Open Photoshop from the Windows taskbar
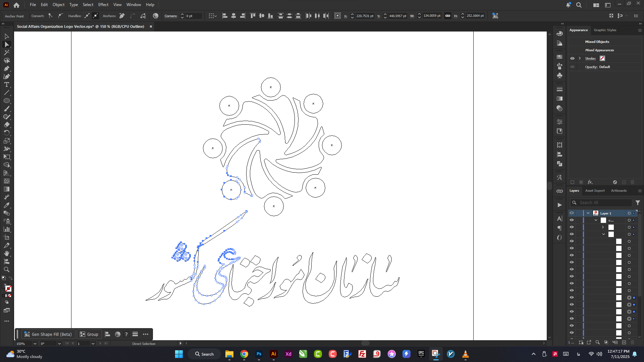The width and height of the screenshot is (644, 362). [259, 354]
